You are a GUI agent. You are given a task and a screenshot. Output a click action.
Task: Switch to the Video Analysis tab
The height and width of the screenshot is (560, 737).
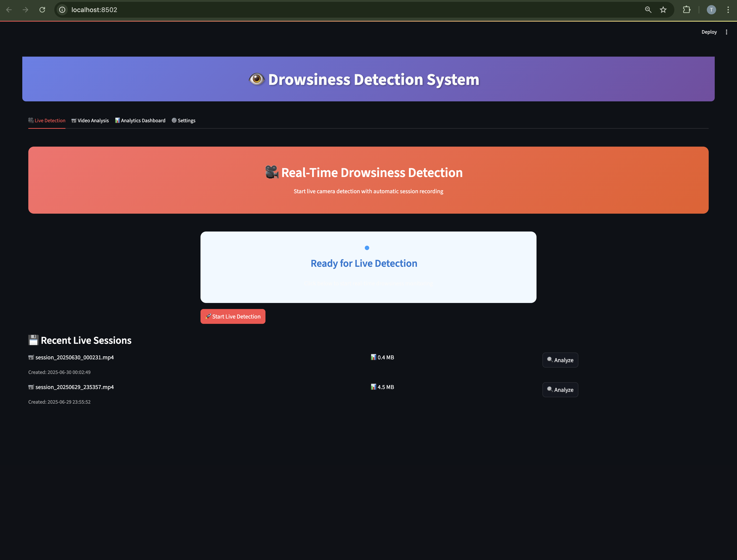coord(90,121)
